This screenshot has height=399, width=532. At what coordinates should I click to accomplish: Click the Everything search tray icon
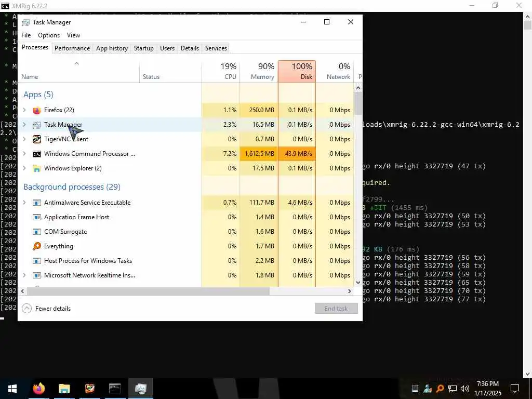tap(440, 389)
